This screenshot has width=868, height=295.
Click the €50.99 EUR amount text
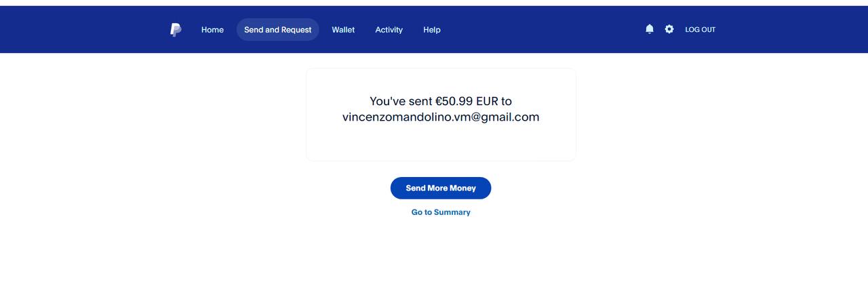click(x=466, y=101)
